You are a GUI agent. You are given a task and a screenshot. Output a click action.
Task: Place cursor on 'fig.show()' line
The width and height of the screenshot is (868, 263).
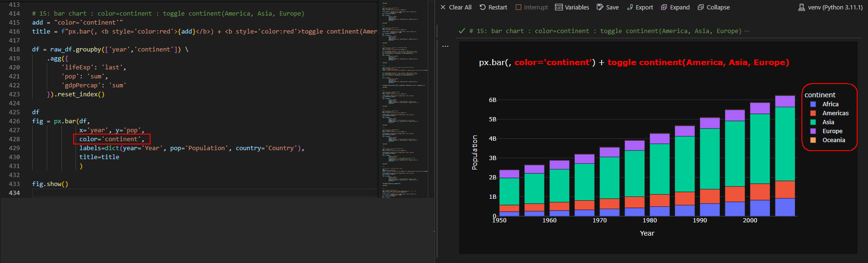pos(50,184)
